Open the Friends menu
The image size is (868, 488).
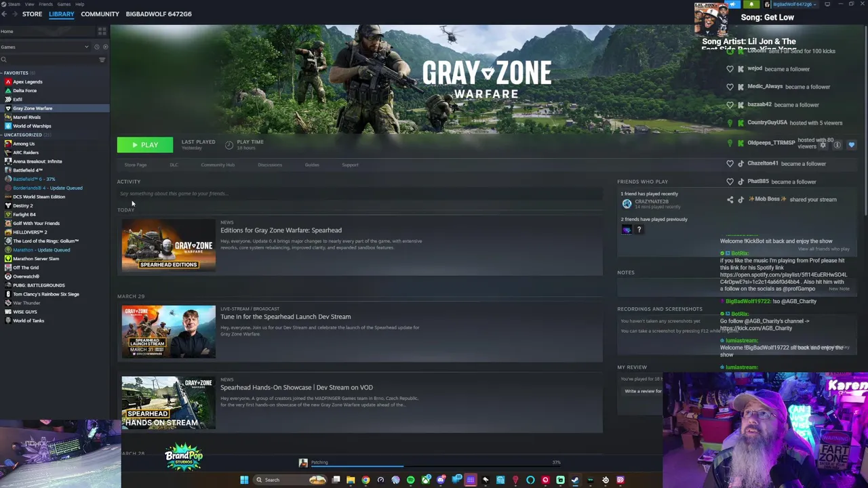pyautogui.click(x=45, y=4)
